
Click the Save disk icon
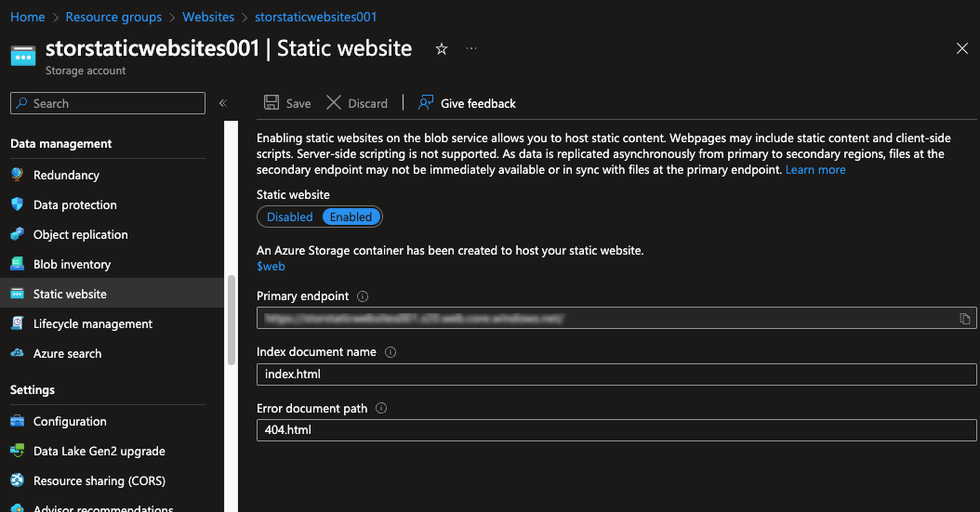[x=271, y=102]
